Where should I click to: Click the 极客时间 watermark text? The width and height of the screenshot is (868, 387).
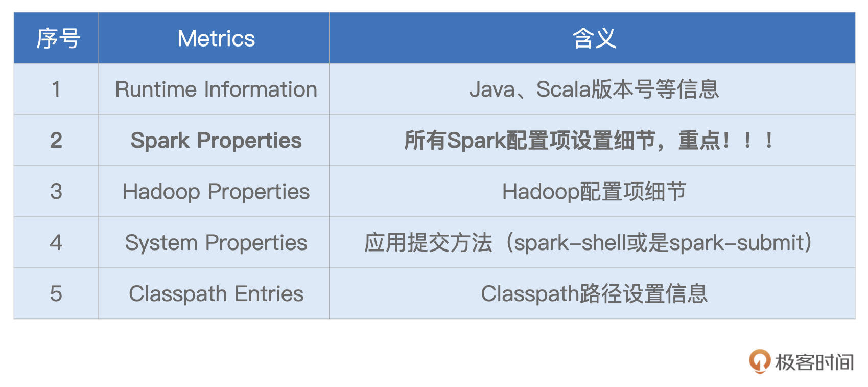coord(814,362)
